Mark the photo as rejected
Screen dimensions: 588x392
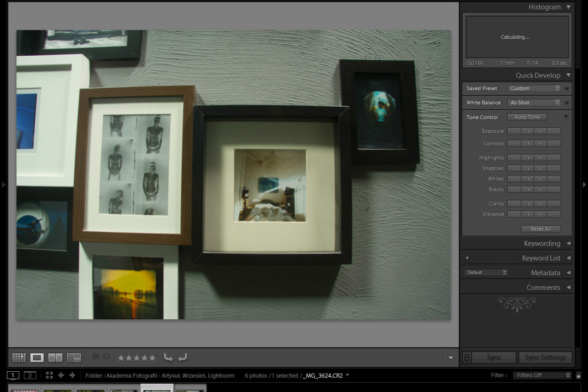(107, 358)
